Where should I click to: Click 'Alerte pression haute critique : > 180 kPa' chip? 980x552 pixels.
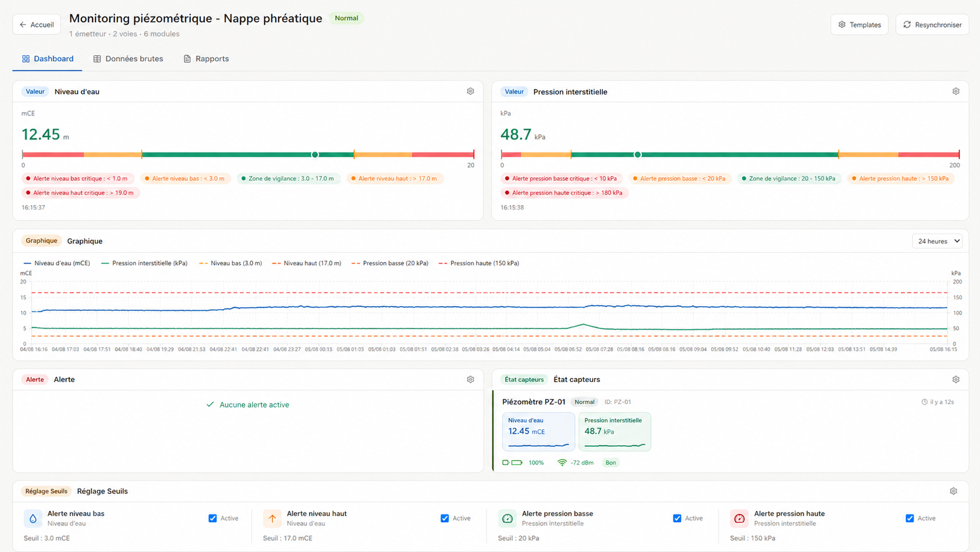pos(564,192)
